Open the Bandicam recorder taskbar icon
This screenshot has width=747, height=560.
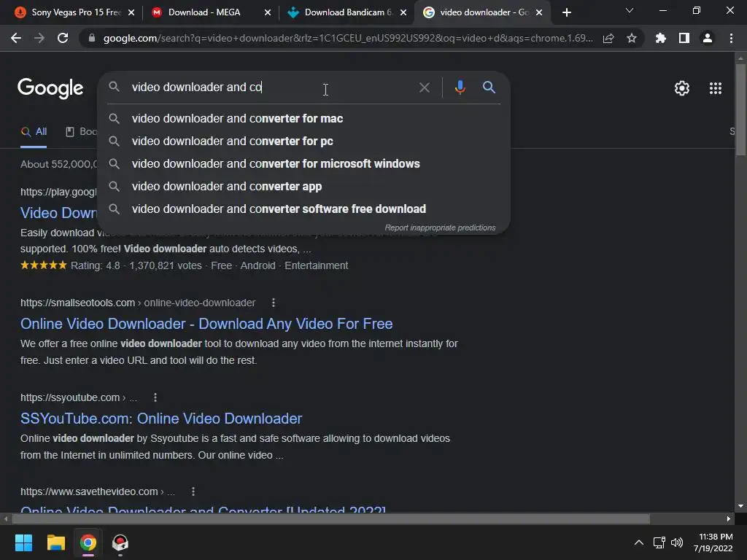tap(120, 542)
